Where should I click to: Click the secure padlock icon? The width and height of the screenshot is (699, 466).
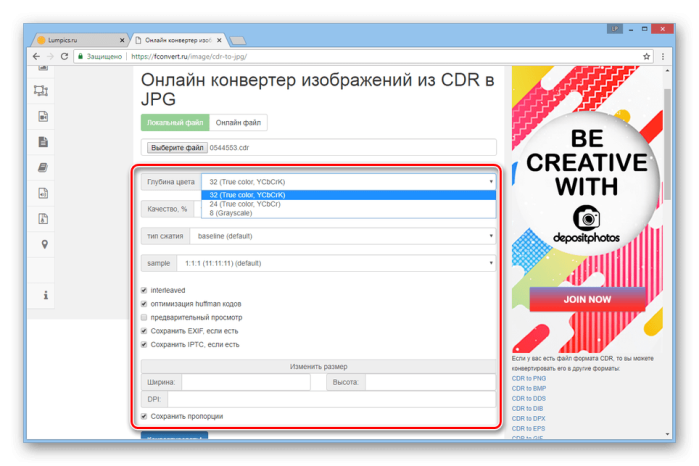click(81, 57)
